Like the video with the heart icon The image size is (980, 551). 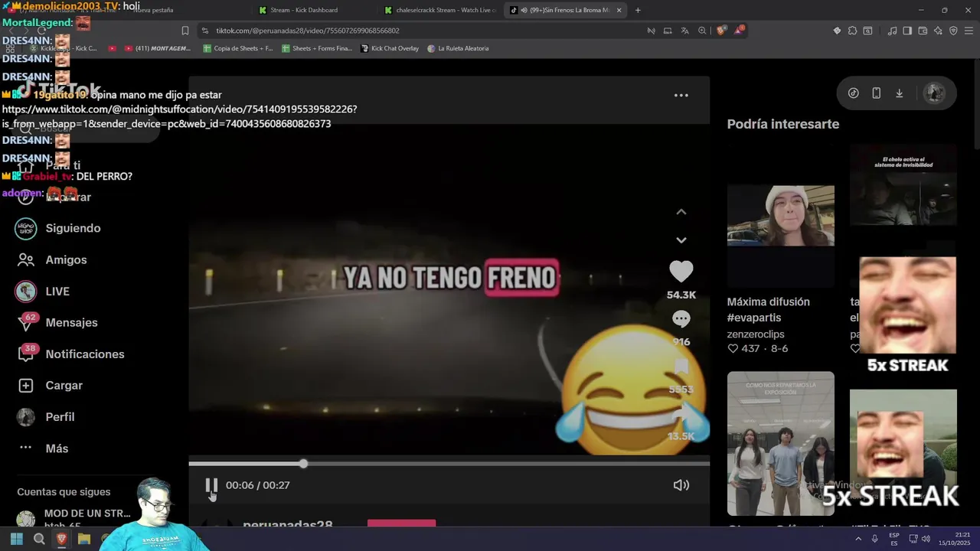[681, 272]
